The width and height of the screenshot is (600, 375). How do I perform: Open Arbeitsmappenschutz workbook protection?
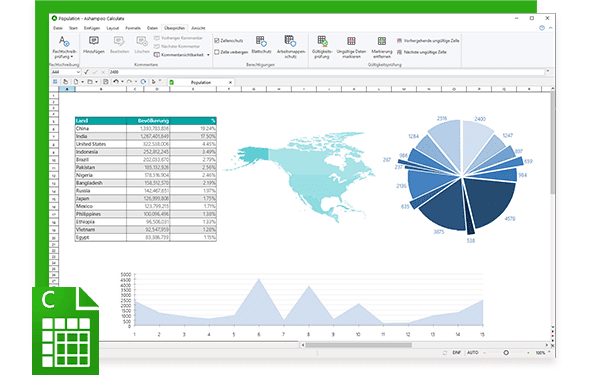point(291,47)
